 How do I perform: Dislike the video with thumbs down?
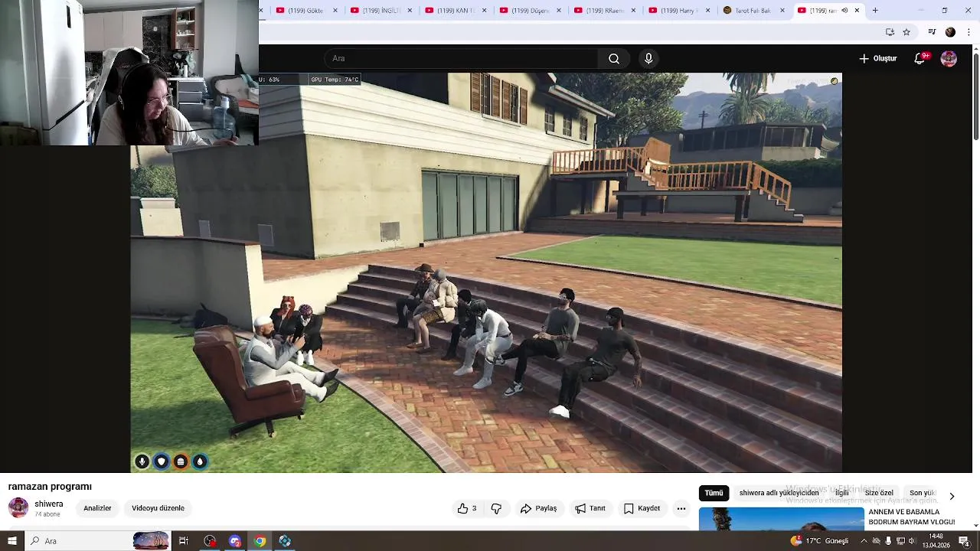pos(496,508)
